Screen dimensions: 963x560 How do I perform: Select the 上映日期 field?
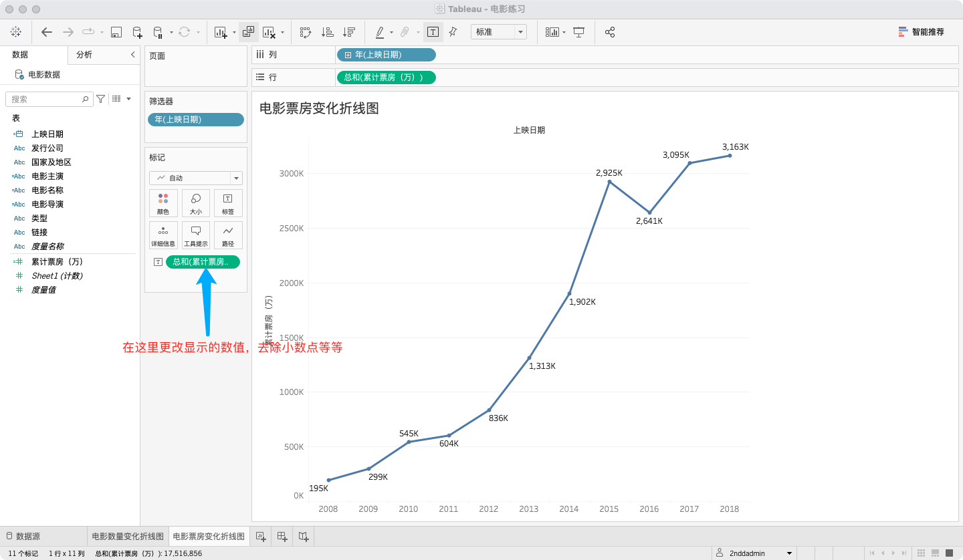47,134
